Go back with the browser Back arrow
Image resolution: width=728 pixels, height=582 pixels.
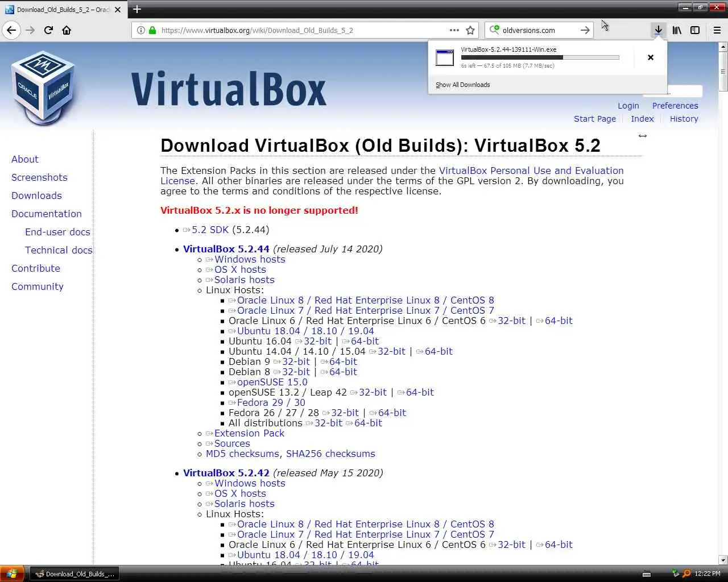11,30
